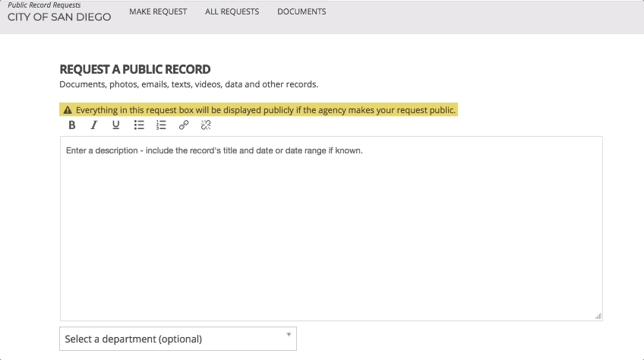Viewport: 644px width, 360px height.
Task: Go to All Requests
Action: pos(232,11)
